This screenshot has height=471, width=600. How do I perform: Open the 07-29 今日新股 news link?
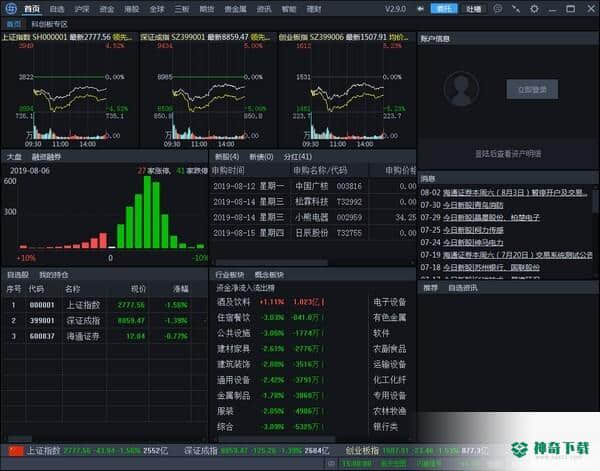tap(491, 218)
